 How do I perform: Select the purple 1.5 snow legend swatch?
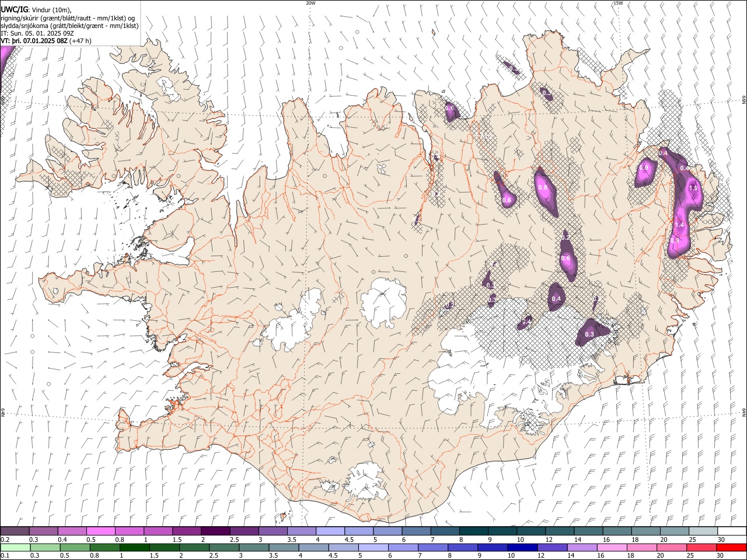[x=187, y=531]
